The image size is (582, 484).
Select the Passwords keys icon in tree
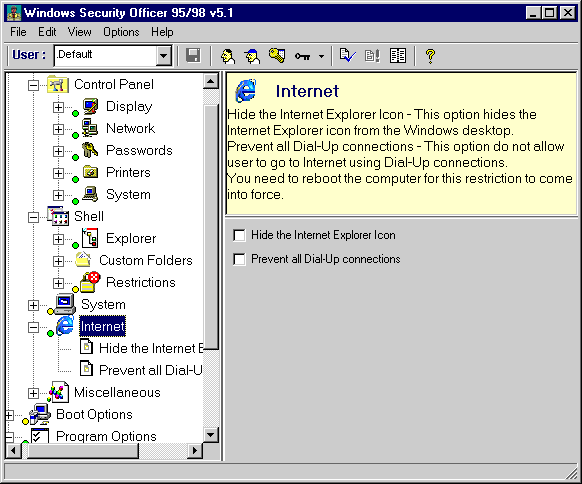point(90,150)
